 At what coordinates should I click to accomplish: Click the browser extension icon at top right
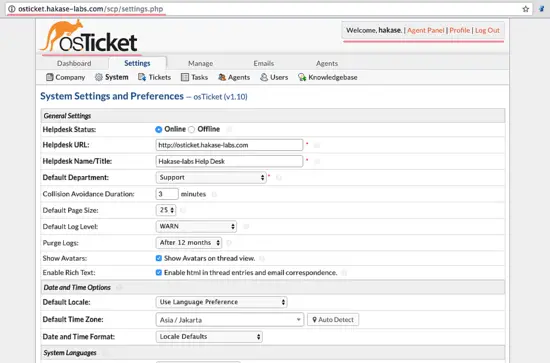tap(542, 9)
